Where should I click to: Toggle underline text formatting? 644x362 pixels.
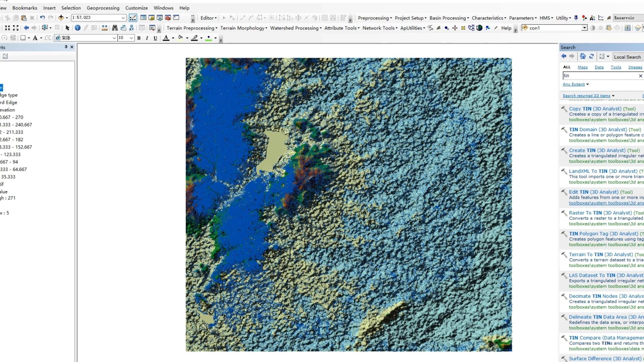(x=155, y=38)
